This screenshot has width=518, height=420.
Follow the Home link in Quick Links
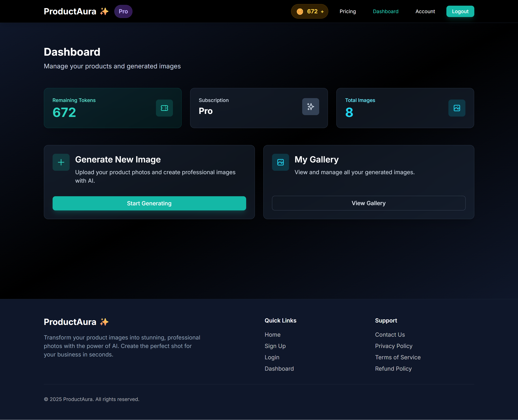272,335
